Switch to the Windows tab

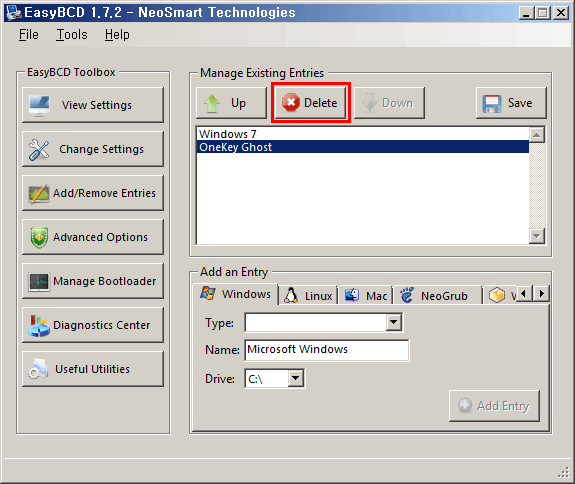tap(235, 294)
